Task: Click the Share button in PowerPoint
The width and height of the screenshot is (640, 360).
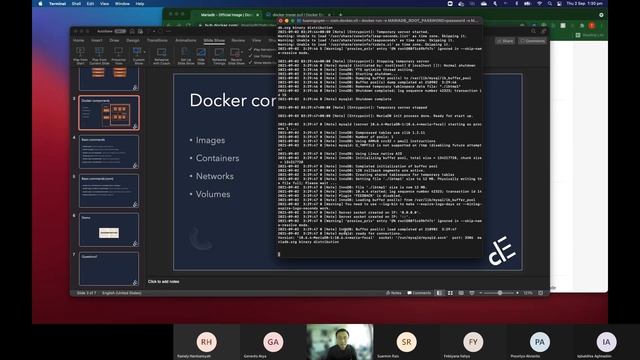Action: [x=505, y=41]
